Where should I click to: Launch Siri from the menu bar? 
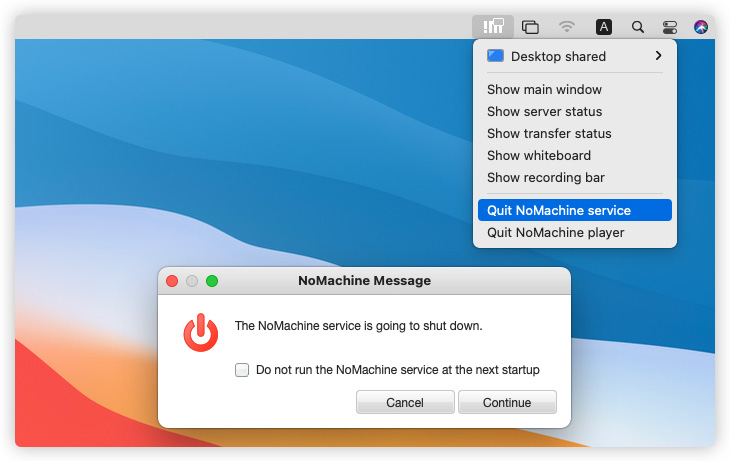[701, 27]
